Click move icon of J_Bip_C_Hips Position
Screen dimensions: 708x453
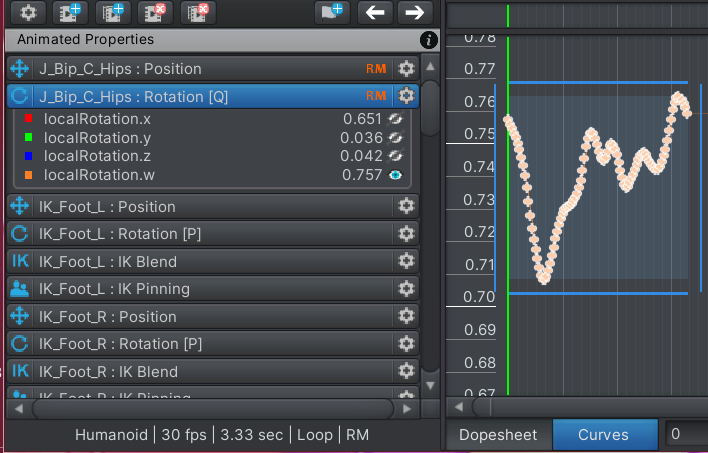tap(19, 69)
